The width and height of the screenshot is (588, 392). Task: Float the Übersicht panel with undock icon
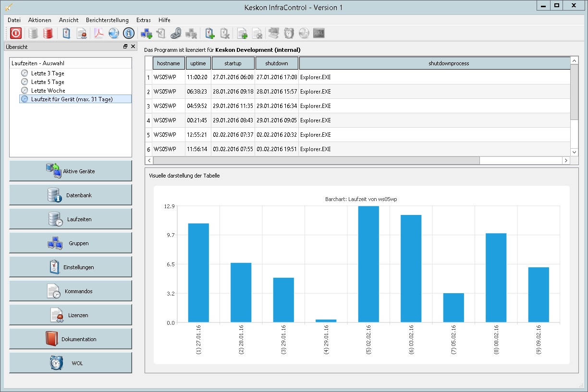125,47
